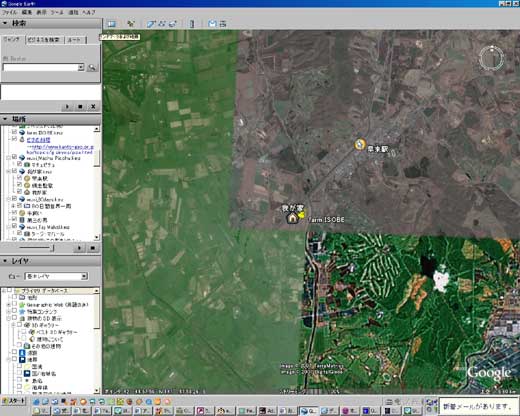Viewport: 520px width, 416px height.
Task: Open the 追加 menu
Action: point(73,12)
